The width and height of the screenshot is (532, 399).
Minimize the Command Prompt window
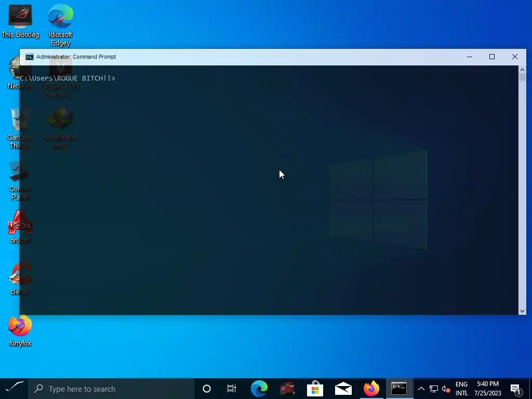click(x=470, y=57)
